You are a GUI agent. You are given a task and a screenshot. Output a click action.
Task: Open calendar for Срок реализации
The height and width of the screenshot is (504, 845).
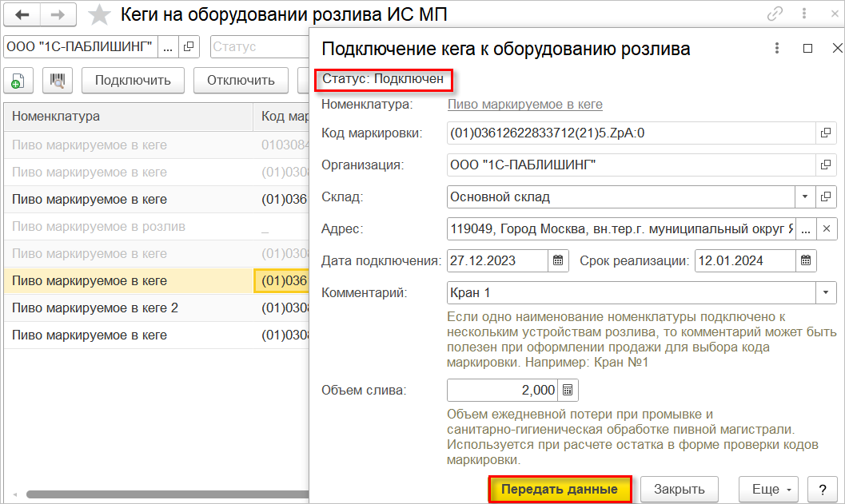(x=806, y=260)
